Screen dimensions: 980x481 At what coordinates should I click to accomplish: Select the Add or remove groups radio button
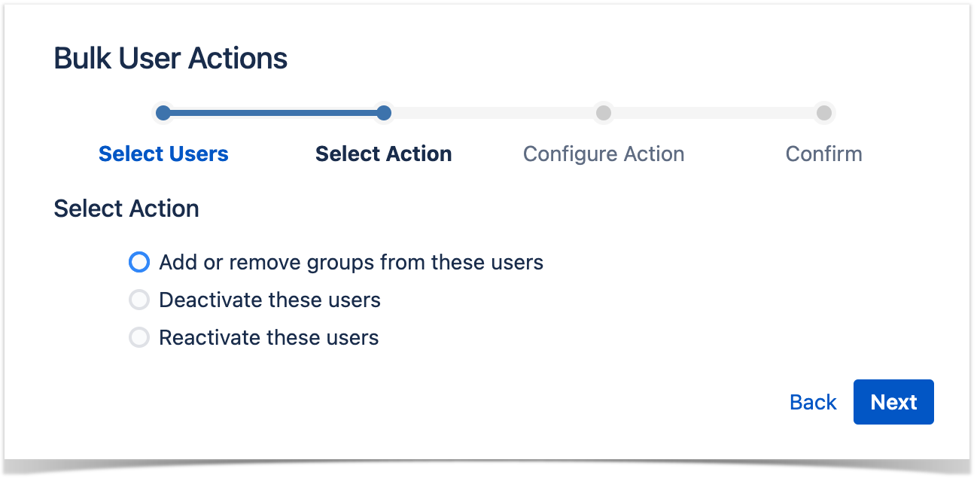139,262
